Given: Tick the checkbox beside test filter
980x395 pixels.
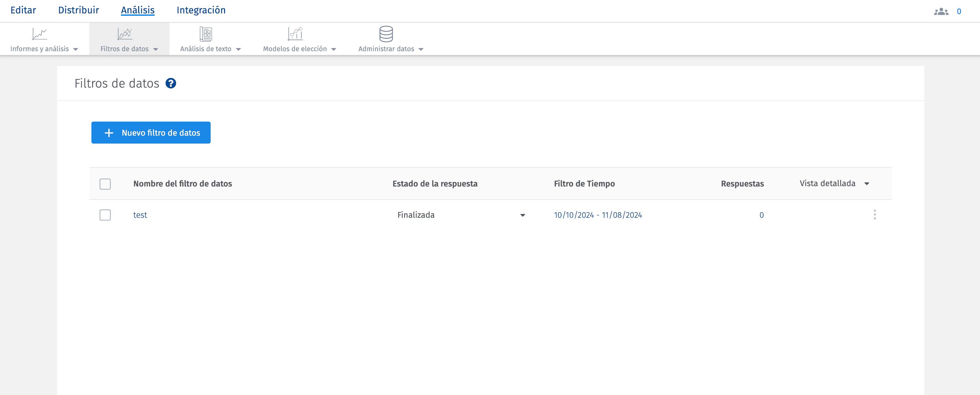Looking at the screenshot, I should point(105,215).
